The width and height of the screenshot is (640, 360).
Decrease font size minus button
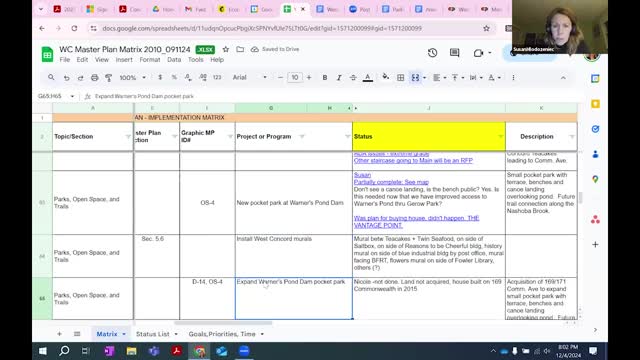[280, 78]
